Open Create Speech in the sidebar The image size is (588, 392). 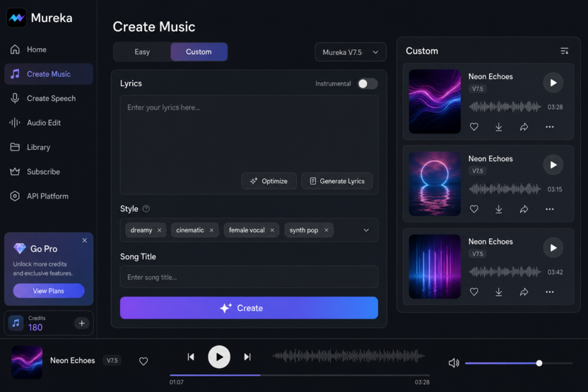[49, 98]
